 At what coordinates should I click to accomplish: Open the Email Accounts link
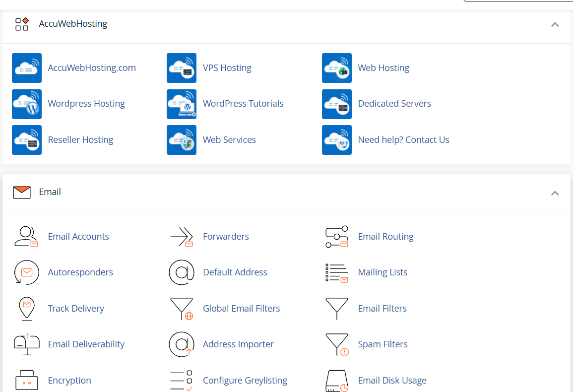(78, 237)
